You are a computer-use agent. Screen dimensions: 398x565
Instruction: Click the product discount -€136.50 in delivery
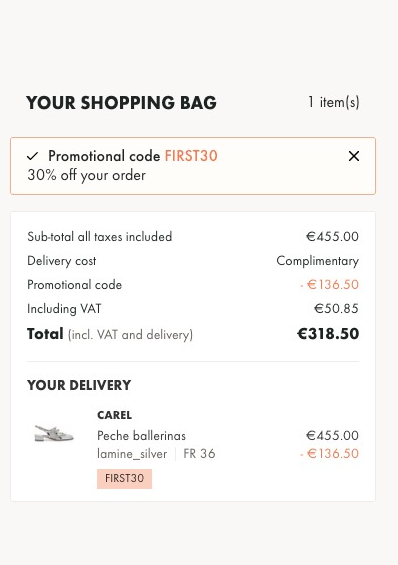tap(329, 454)
